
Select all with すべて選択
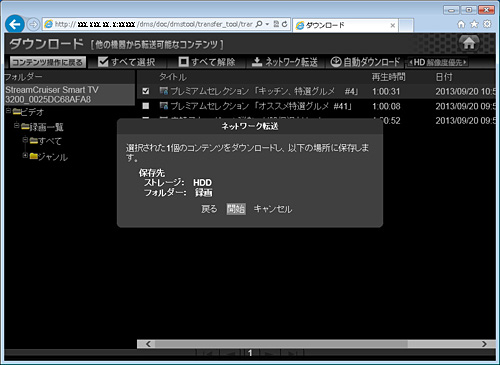pos(127,62)
